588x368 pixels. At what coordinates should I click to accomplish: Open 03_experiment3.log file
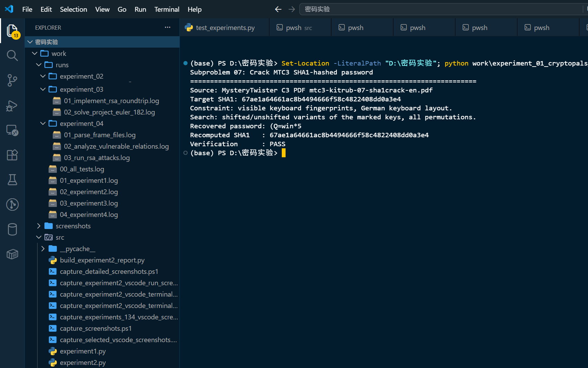tap(89, 203)
